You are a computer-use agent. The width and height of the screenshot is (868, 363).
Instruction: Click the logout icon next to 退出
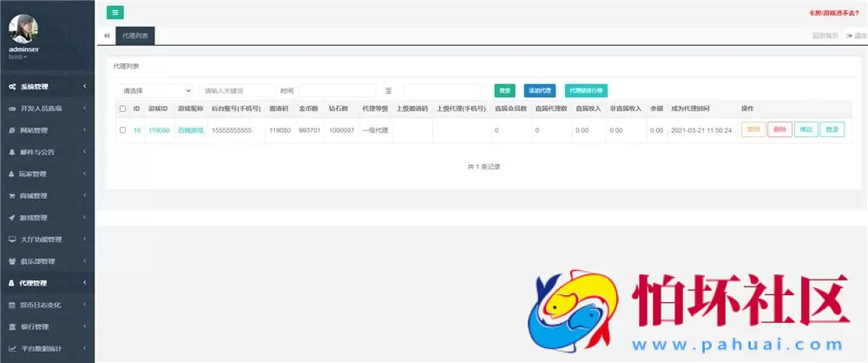850,36
